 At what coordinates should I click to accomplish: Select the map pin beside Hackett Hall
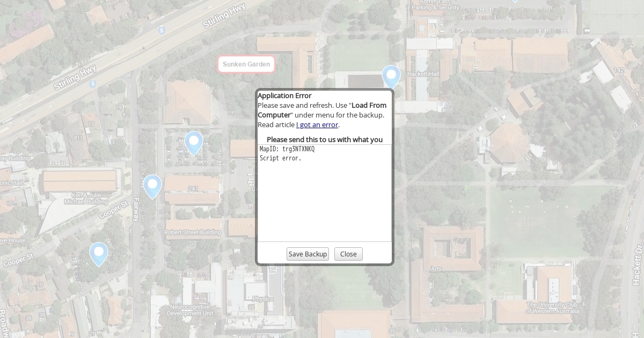point(391,76)
